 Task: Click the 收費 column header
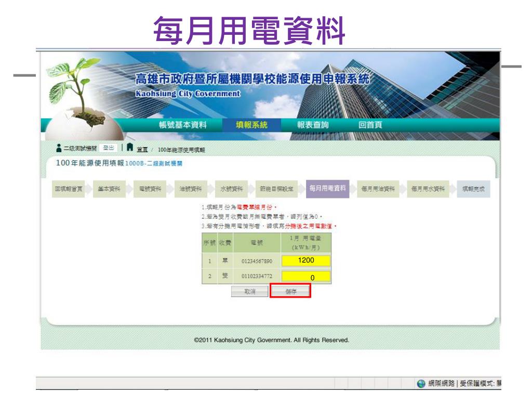point(225,243)
